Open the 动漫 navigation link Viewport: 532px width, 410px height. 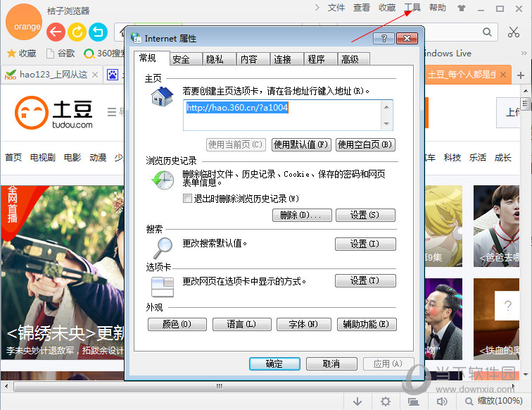click(x=98, y=158)
